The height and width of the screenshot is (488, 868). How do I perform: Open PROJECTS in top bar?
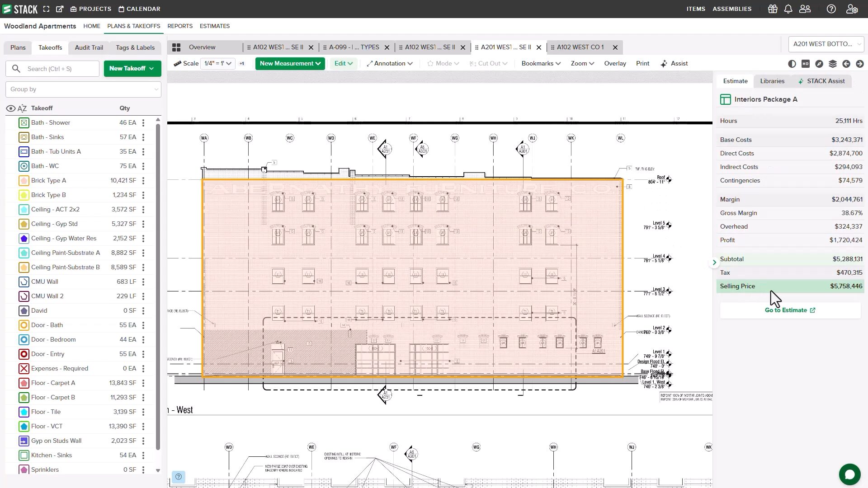(x=90, y=9)
